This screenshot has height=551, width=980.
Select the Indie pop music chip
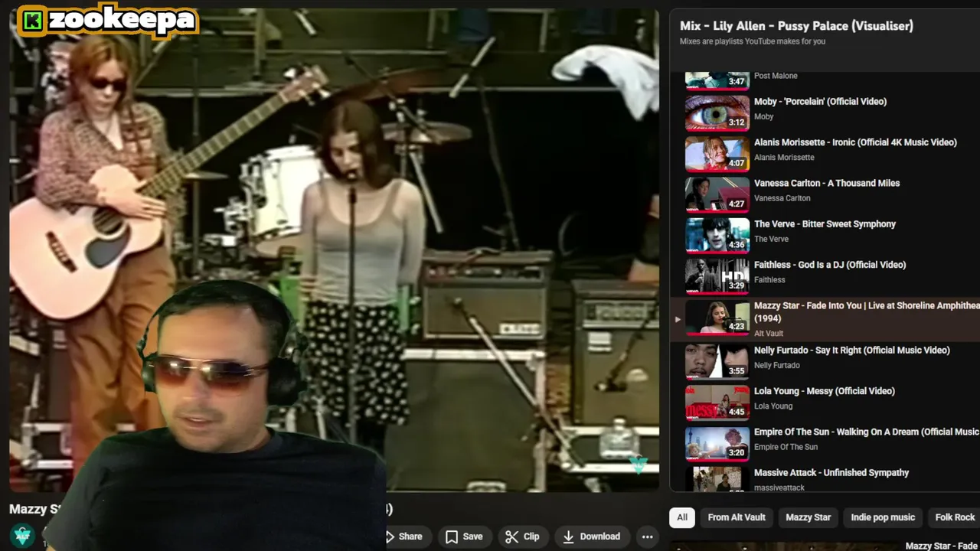click(x=883, y=517)
